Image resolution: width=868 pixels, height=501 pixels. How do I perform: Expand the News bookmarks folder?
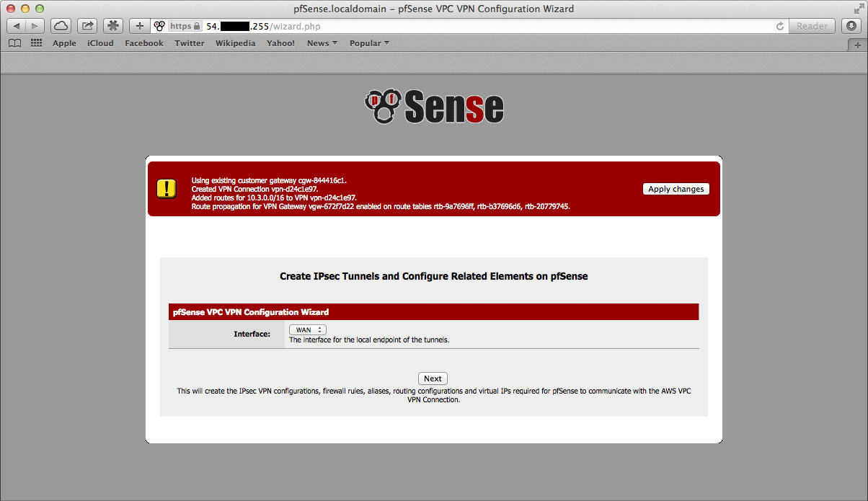pyautogui.click(x=322, y=43)
